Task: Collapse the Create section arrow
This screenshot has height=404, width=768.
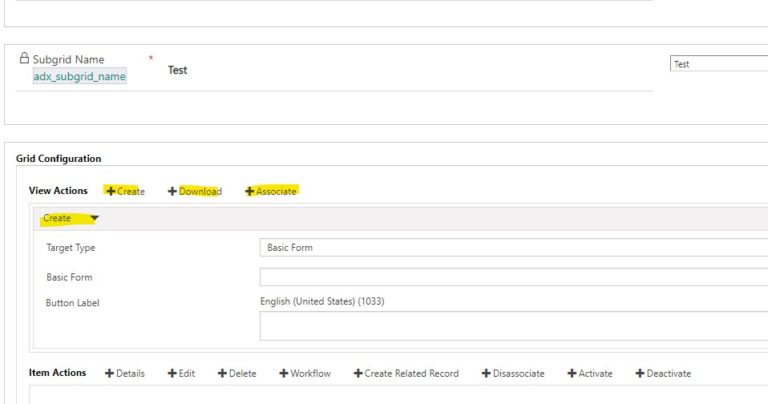Action: tap(94, 218)
